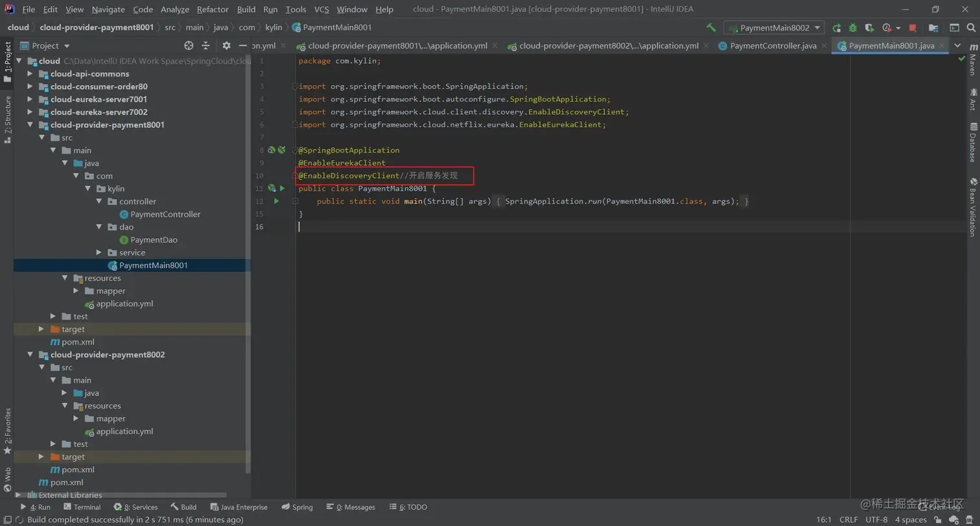Rerun PaymentMain8002 with the green rerun icon
980x526 pixels.
pyautogui.click(x=837, y=28)
